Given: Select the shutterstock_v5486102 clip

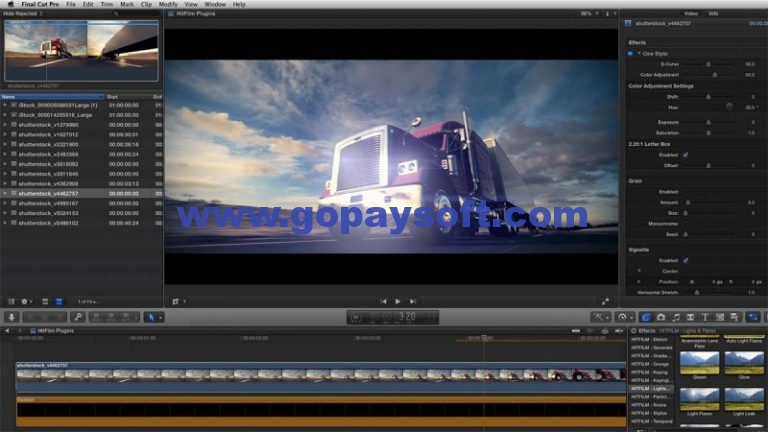Looking at the screenshot, I should click(x=48, y=223).
